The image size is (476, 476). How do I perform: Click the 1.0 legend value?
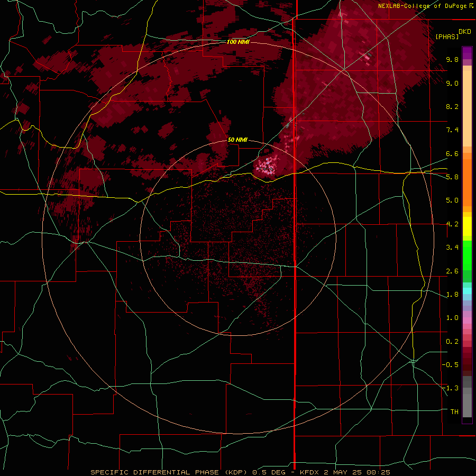tap(452, 318)
